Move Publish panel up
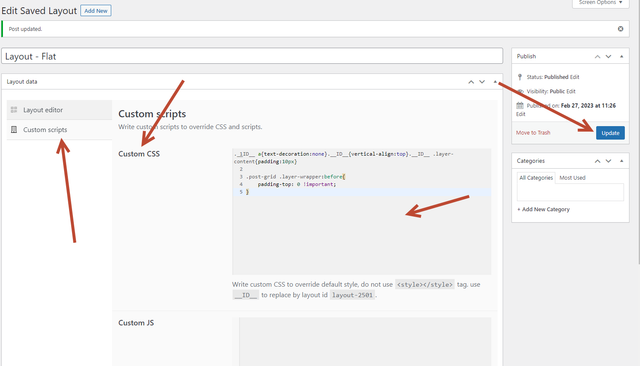640x366 pixels. click(x=597, y=57)
